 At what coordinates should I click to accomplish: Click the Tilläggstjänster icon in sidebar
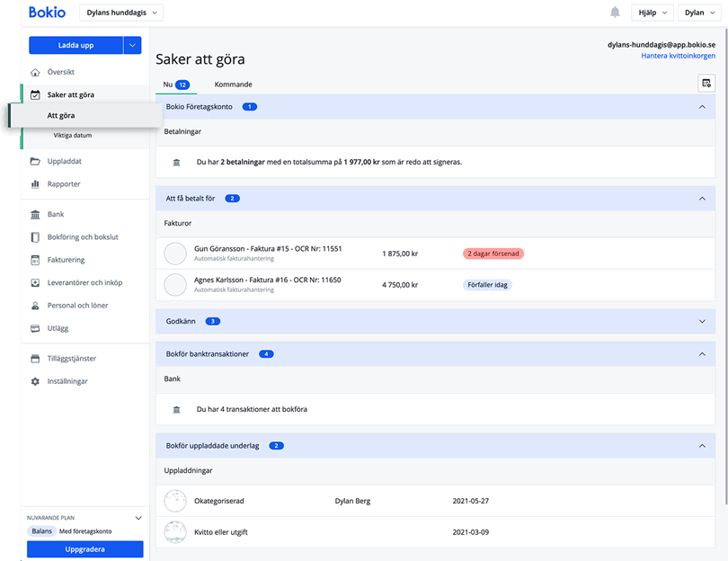[x=35, y=359]
